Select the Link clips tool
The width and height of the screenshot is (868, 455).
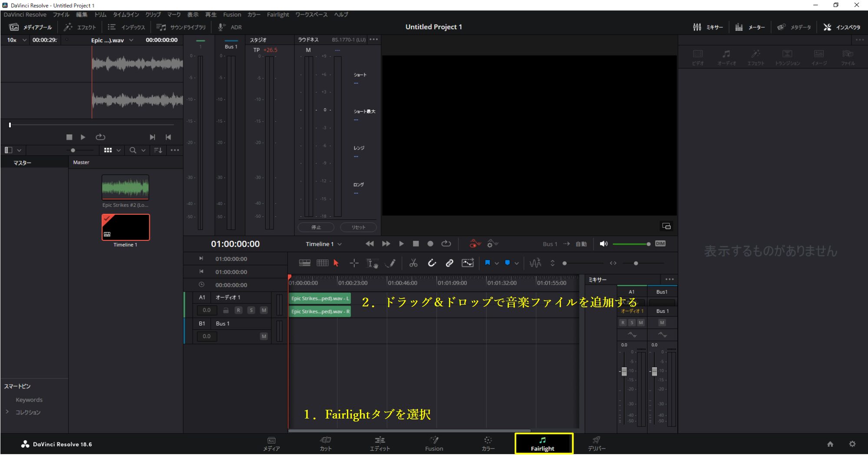tap(449, 263)
